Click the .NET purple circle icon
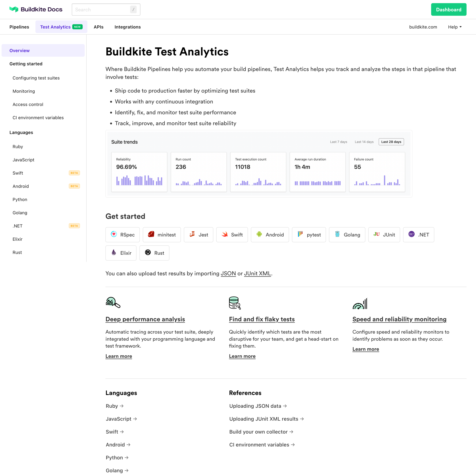Image resolution: width=476 pixels, height=476 pixels. pyautogui.click(x=411, y=234)
